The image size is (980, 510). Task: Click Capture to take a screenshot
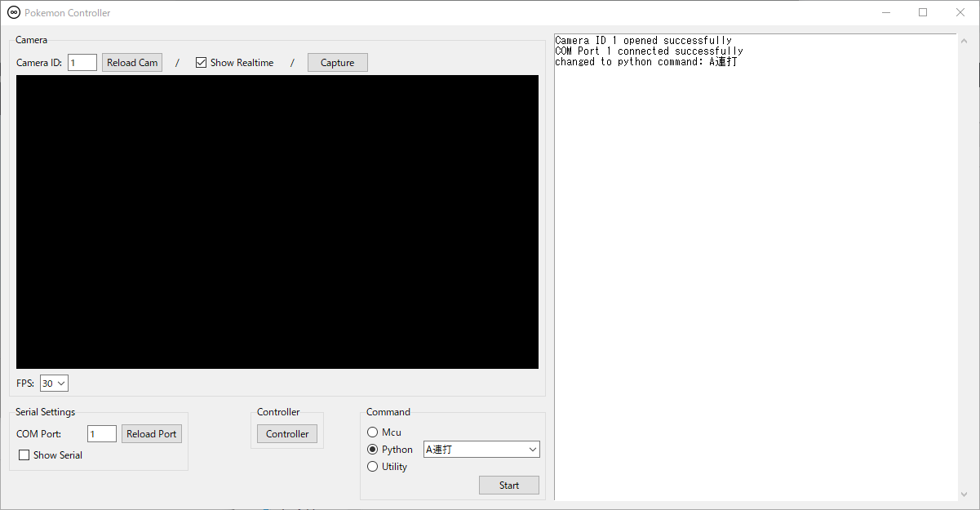coord(337,62)
